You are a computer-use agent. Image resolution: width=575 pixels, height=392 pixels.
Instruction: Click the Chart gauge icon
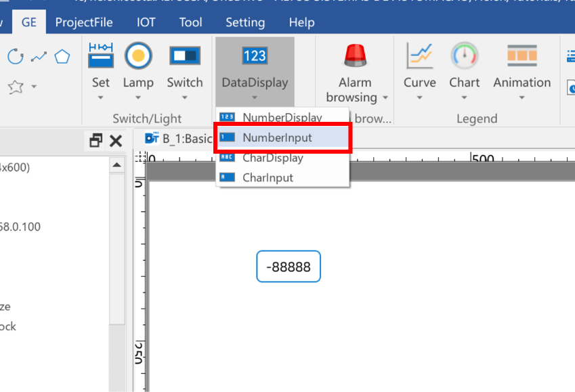(465, 56)
